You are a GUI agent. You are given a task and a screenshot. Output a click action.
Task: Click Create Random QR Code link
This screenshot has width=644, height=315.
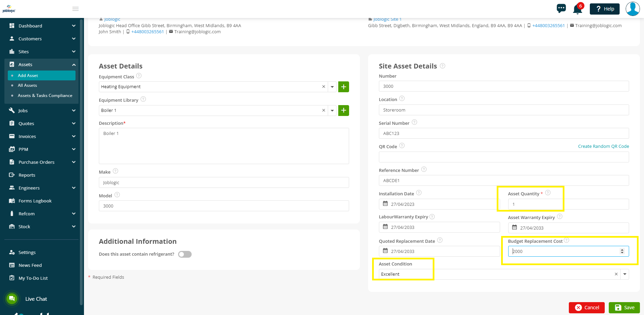[x=603, y=146]
